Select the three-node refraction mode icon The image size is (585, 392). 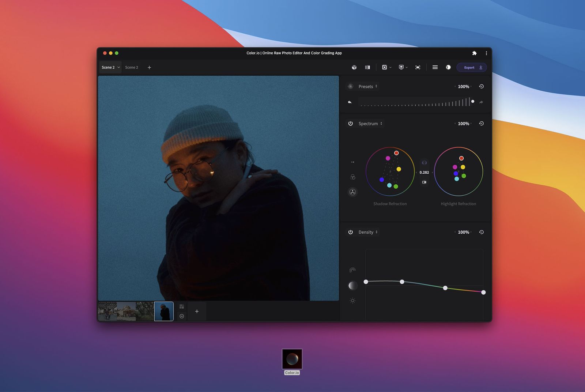click(352, 192)
